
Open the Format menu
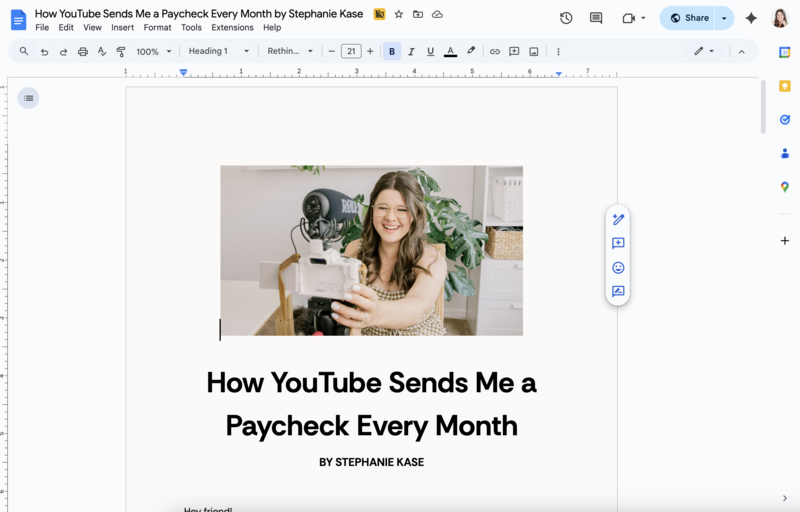(157, 28)
